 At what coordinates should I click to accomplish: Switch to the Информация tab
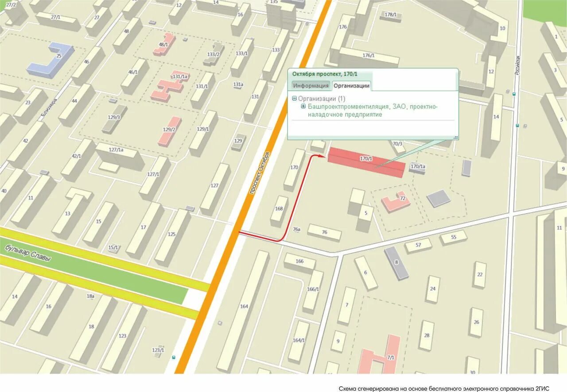click(x=311, y=86)
